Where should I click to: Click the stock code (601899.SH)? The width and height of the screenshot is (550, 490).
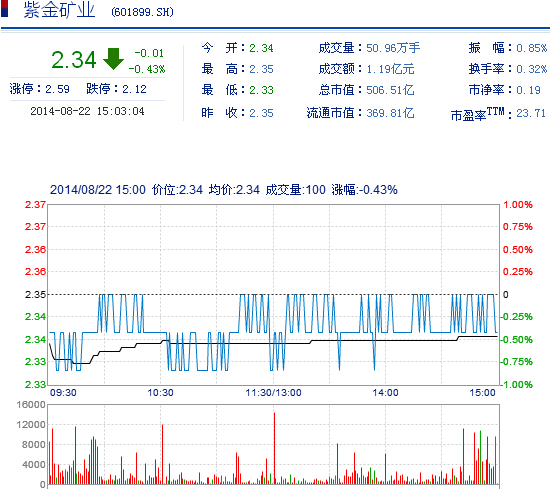[142, 12]
